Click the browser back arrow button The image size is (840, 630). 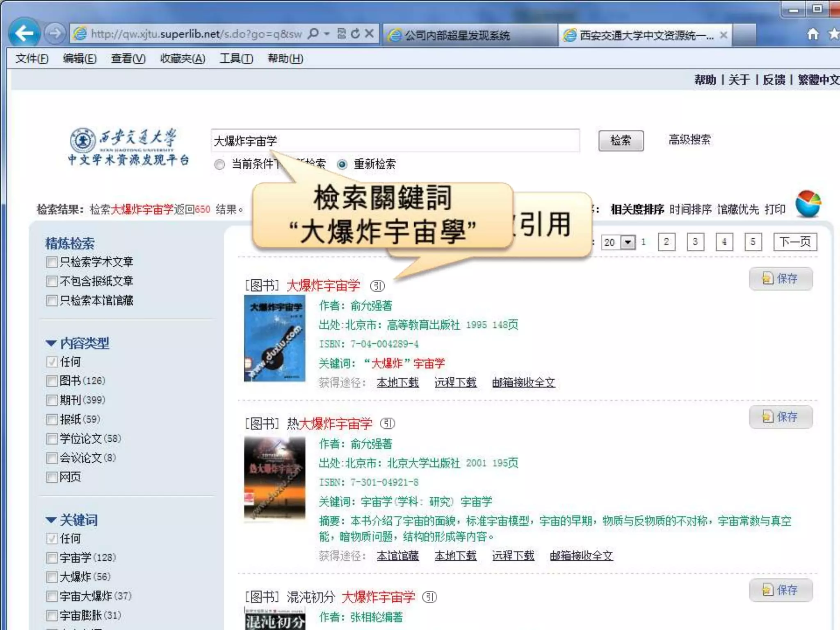(24, 33)
